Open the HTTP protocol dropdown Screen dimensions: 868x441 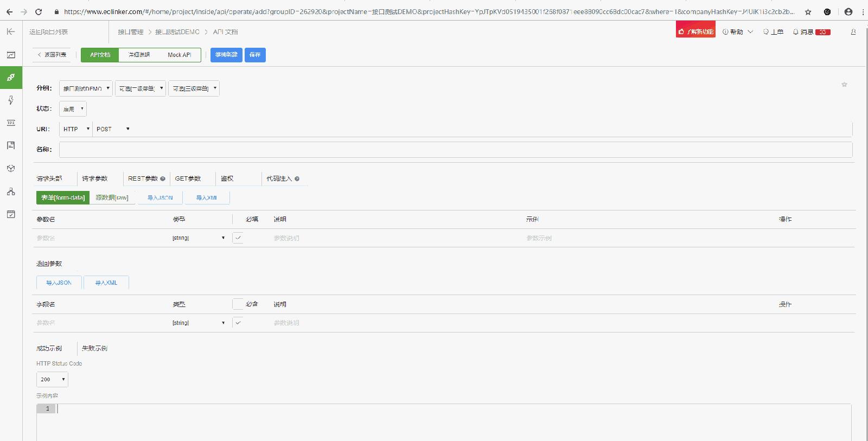75,129
